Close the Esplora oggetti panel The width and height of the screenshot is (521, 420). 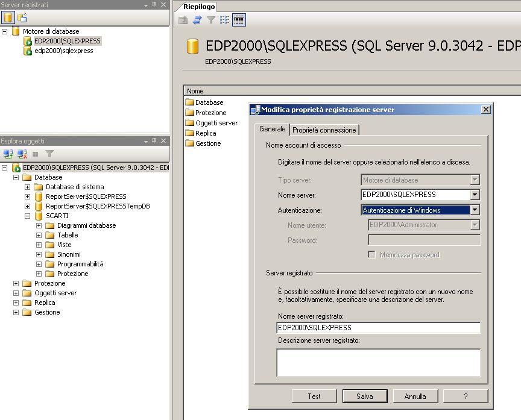coord(163,141)
